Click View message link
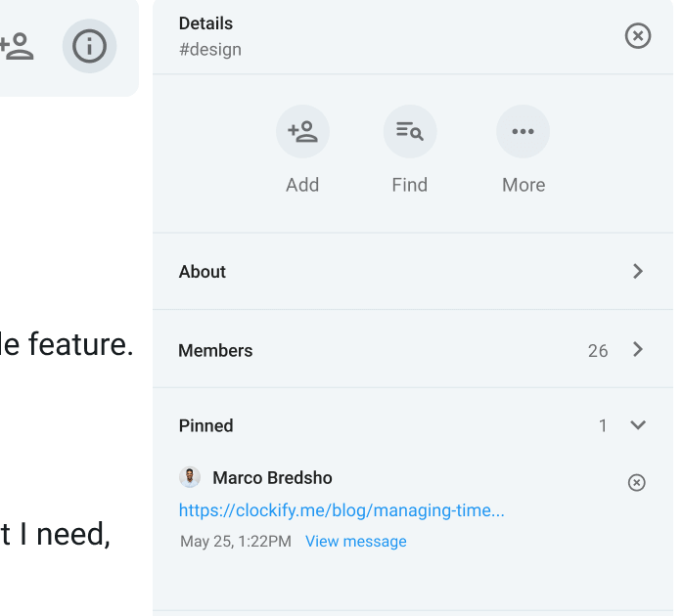The image size is (683, 616). (356, 541)
